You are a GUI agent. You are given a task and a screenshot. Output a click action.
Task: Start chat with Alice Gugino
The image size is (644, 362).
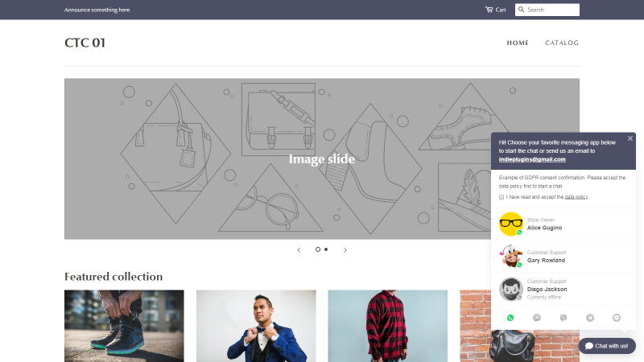coord(563,224)
